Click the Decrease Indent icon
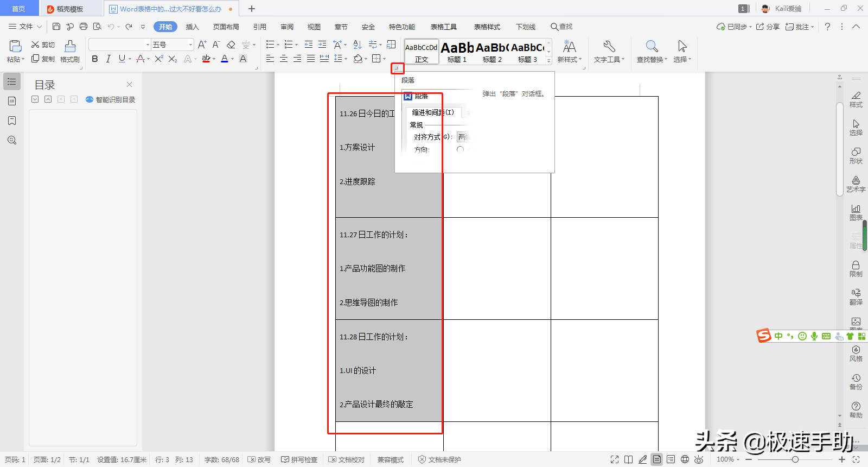Viewport: 868px width, 467px height. (x=309, y=45)
